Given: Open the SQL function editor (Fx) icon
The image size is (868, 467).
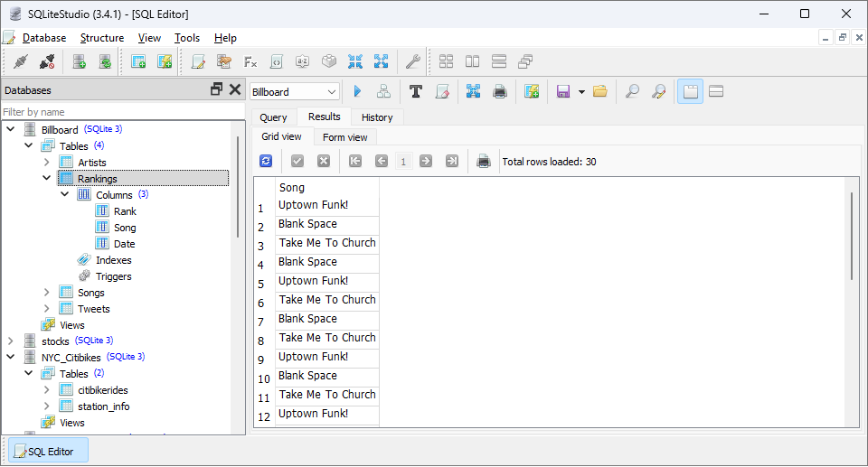Looking at the screenshot, I should (250, 61).
